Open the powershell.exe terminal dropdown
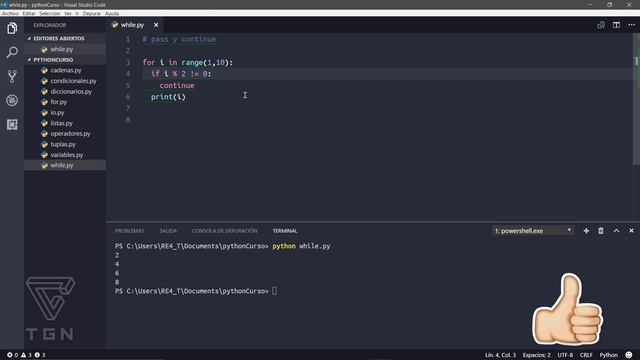Image resolution: width=640 pixels, height=360 pixels. click(x=533, y=231)
